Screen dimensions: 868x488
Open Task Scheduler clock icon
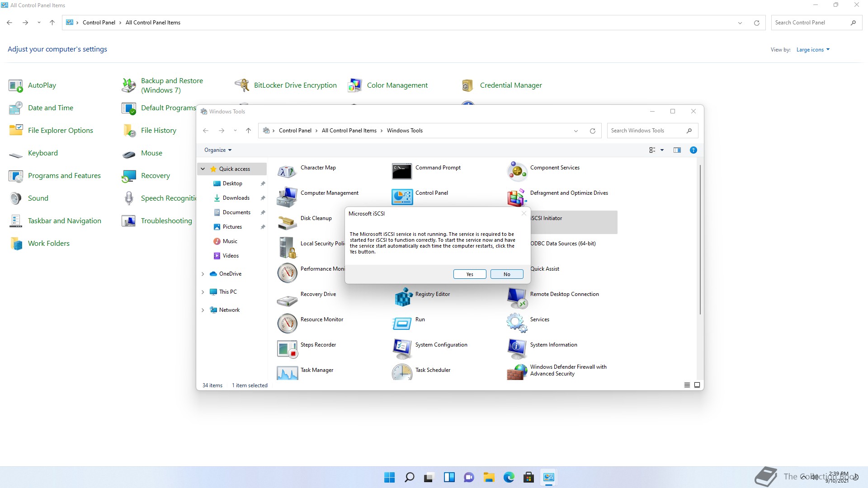(x=402, y=373)
